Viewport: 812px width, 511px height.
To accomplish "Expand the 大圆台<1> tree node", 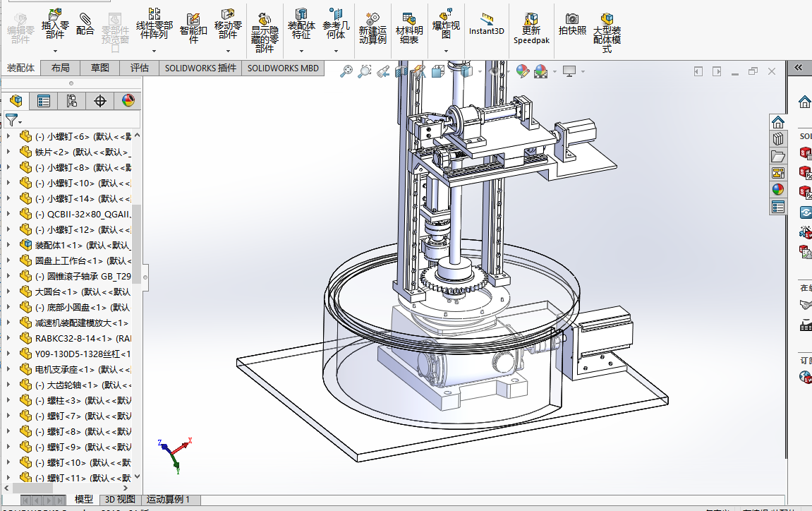I will pos(8,291).
